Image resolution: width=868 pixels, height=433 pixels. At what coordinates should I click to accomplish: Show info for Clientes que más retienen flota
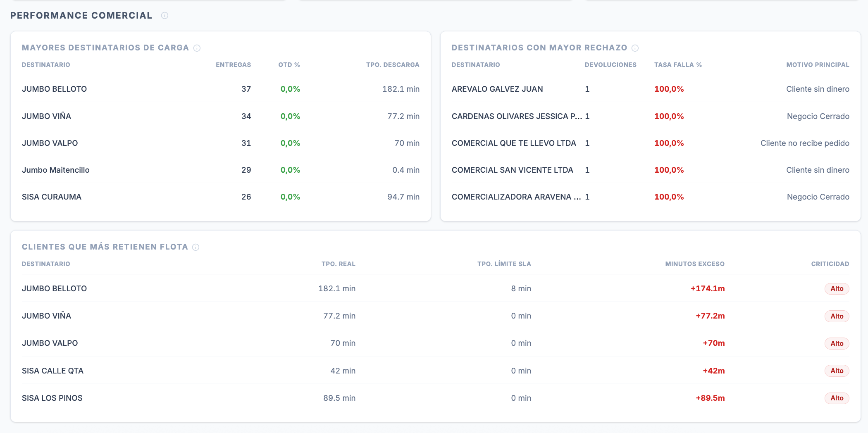(x=196, y=247)
